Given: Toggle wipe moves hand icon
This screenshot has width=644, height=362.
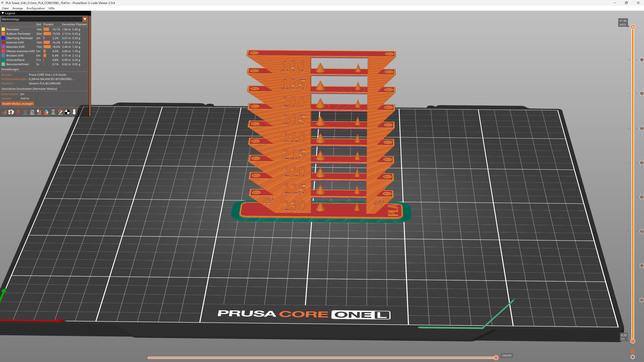Looking at the screenshot, I should point(11,112).
